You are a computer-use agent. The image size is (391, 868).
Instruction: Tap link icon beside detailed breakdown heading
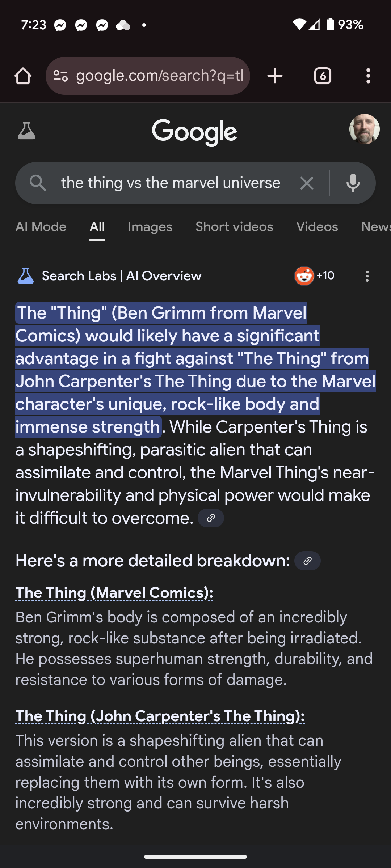pos(307,561)
